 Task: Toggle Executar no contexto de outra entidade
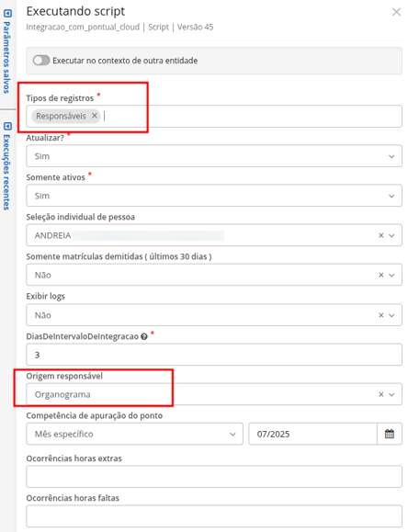pos(41,61)
